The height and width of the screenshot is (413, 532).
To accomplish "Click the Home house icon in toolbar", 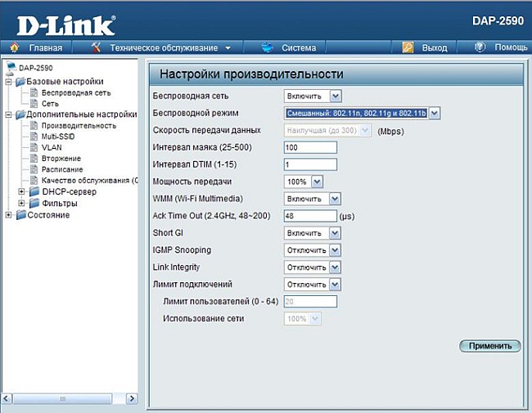I will tap(14, 47).
